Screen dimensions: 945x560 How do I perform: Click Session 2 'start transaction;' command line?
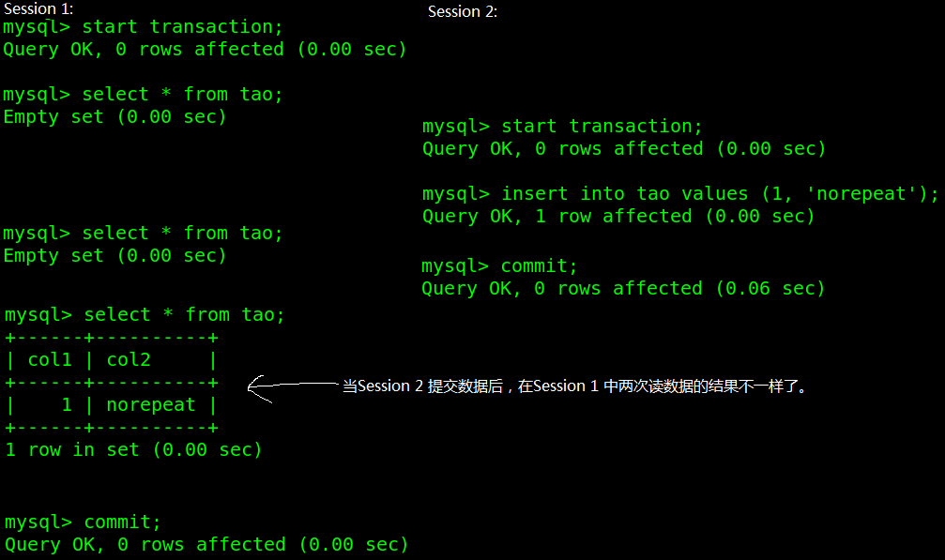pos(562,127)
